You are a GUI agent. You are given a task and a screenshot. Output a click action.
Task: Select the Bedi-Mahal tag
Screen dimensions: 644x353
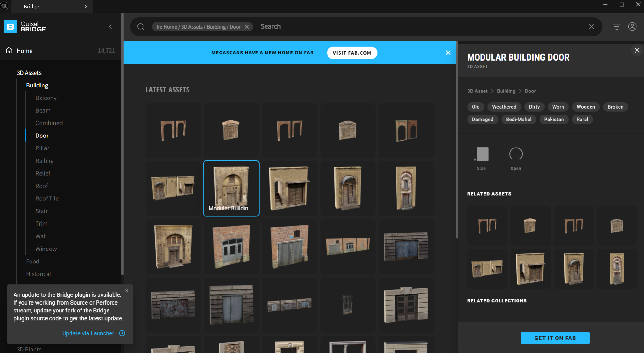point(518,119)
